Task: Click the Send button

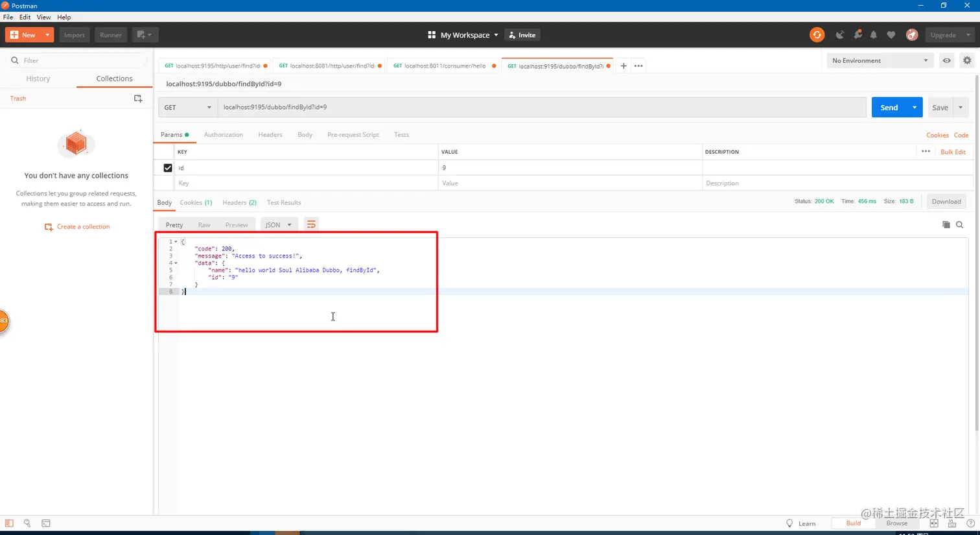Action: click(889, 108)
